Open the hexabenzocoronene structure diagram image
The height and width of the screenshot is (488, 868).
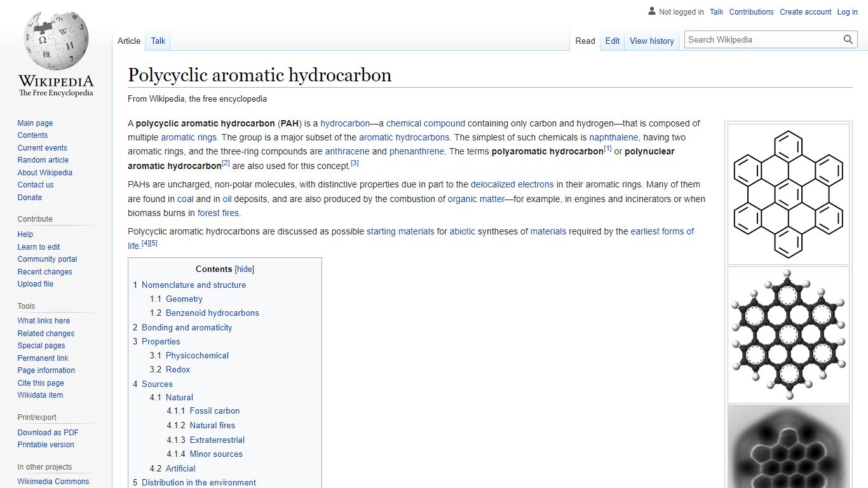click(x=788, y=194)
